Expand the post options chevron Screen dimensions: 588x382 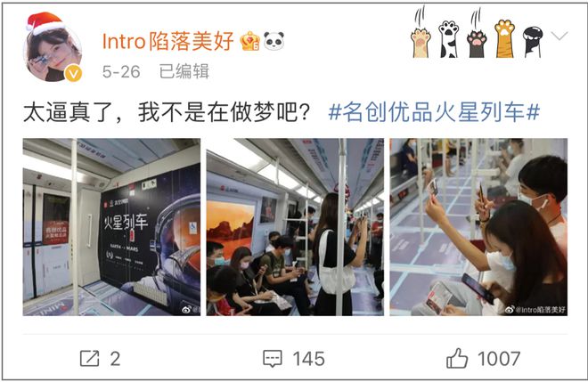coord(560,36)
